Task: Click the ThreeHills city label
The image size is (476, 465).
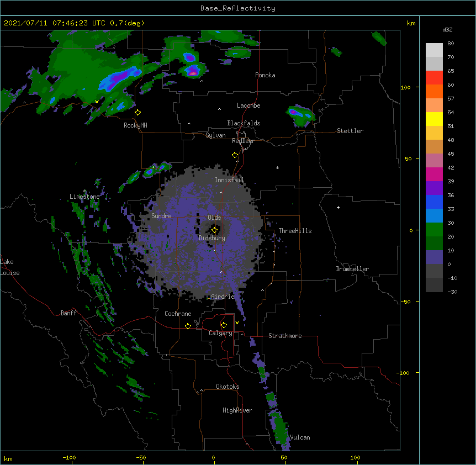Action: coord(295,231)
